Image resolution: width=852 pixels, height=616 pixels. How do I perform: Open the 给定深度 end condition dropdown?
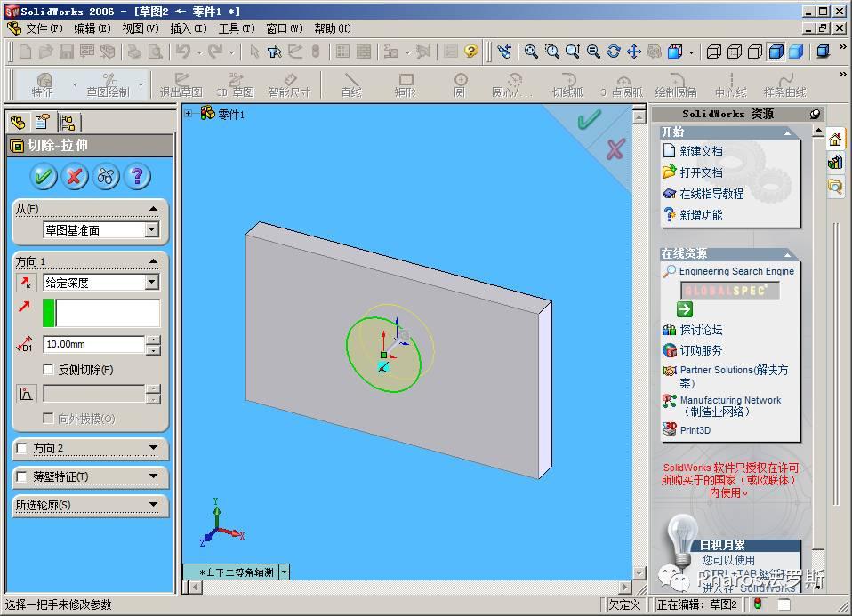click(x=152, y=282)
